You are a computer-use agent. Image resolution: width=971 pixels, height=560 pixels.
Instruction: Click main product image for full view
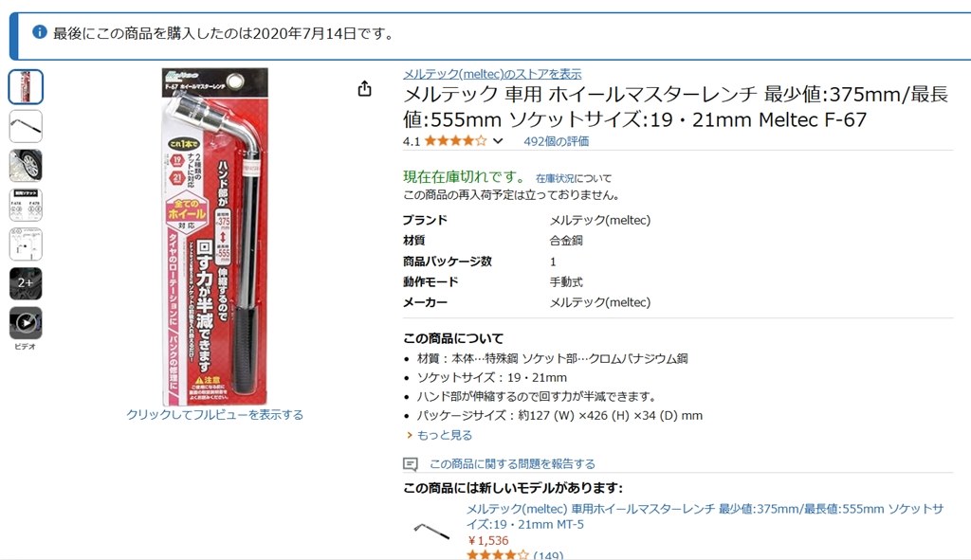tap(215, 236)
